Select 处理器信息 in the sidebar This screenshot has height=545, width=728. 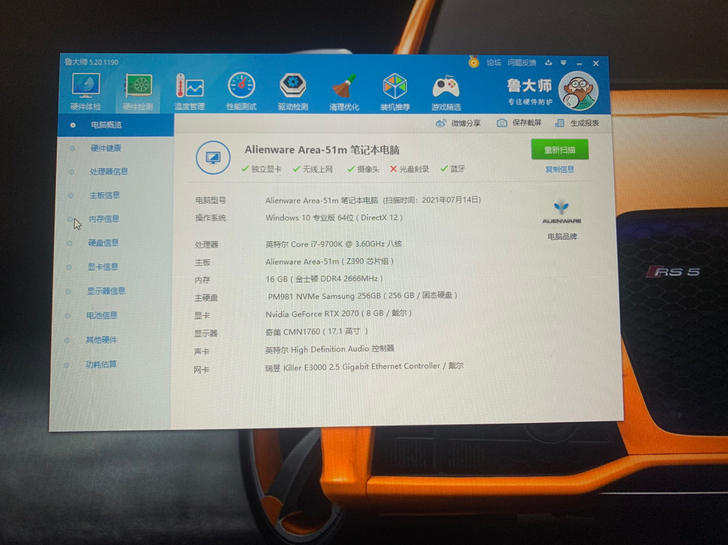click(108, 171)
